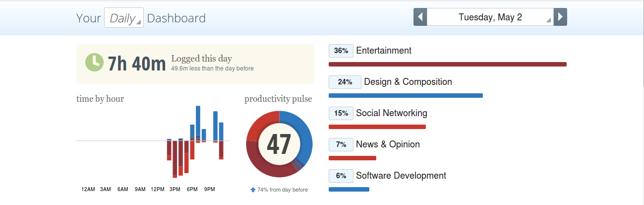
Task: Click the dark red Entertainment bar
Action: coord(447,65)
